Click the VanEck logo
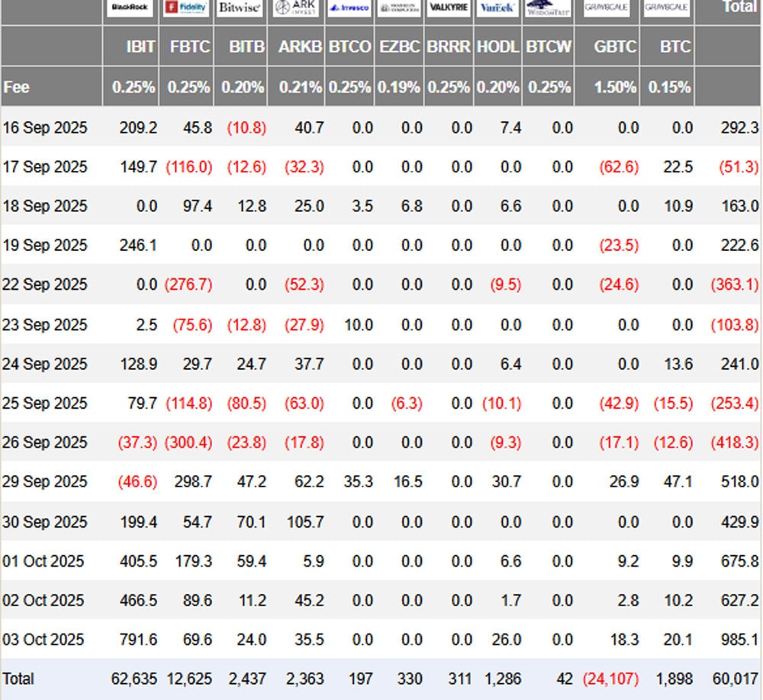Screen dimensions: 763x700 pos(498,8)
